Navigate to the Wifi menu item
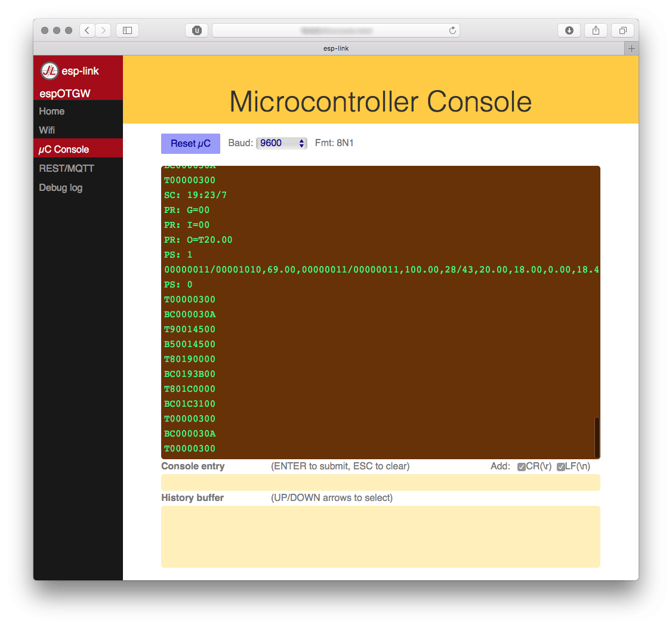 [x=47, y=130]
